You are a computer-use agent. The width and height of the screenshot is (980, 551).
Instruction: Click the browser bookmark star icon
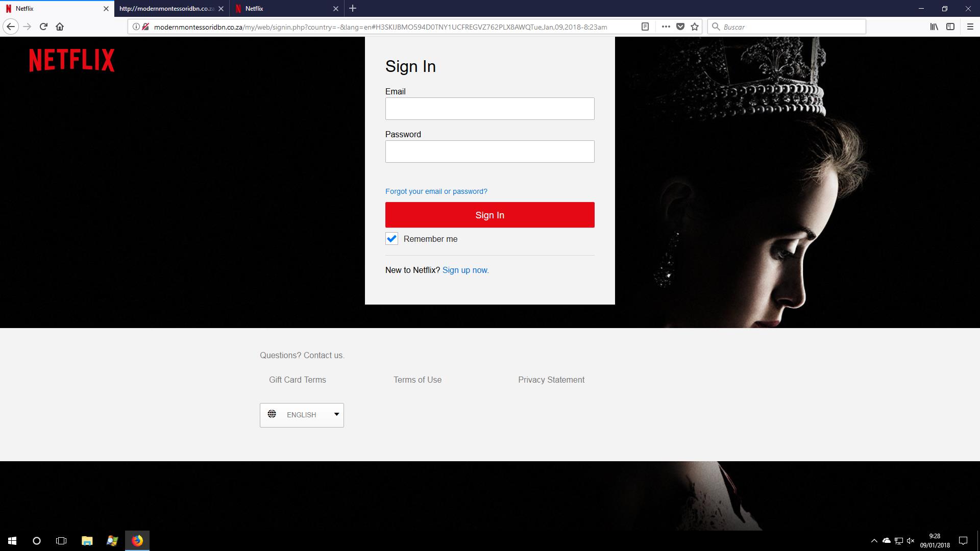click(x=694, y=27)
